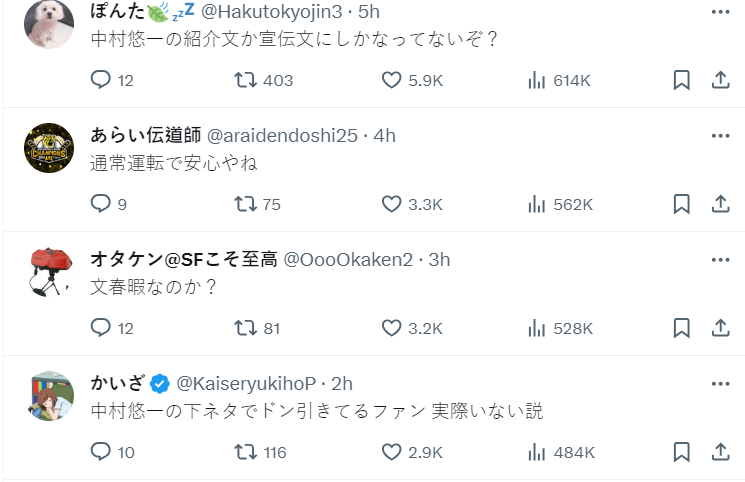Open the 3h timestamp on オタケン's tweet

tap(440, 260)
